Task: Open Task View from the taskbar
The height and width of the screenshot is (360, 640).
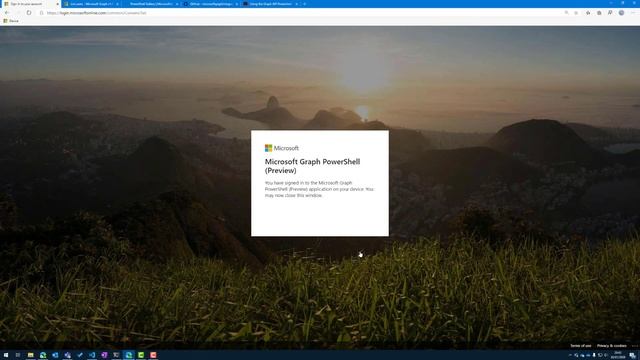Action: point(18,355)
